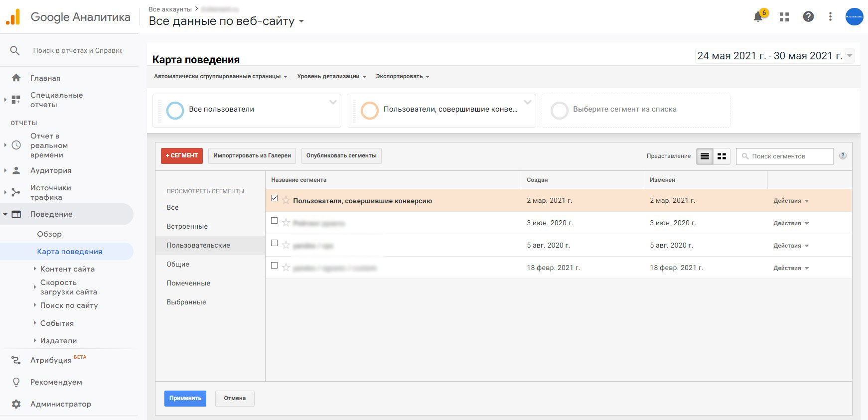Star the conversion users segment
This screenshot has height=420, width=868.
pos(286,200)
